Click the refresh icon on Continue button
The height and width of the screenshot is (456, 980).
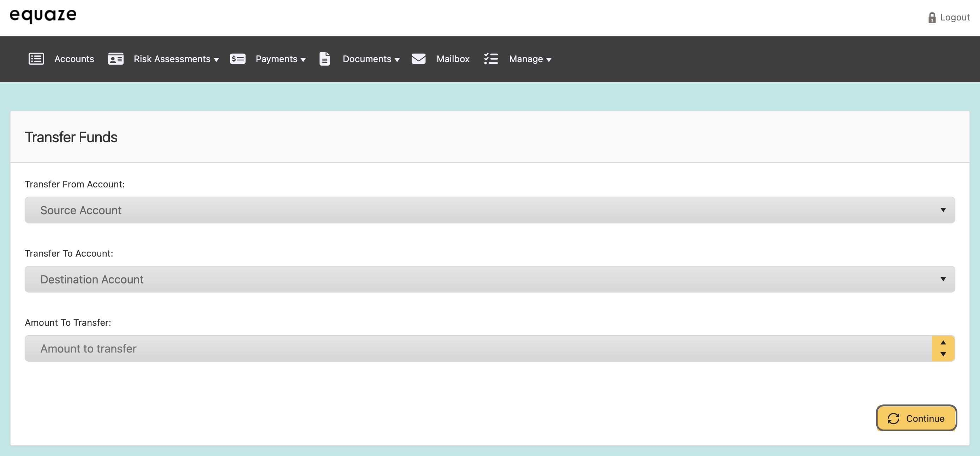pos(893,418)
